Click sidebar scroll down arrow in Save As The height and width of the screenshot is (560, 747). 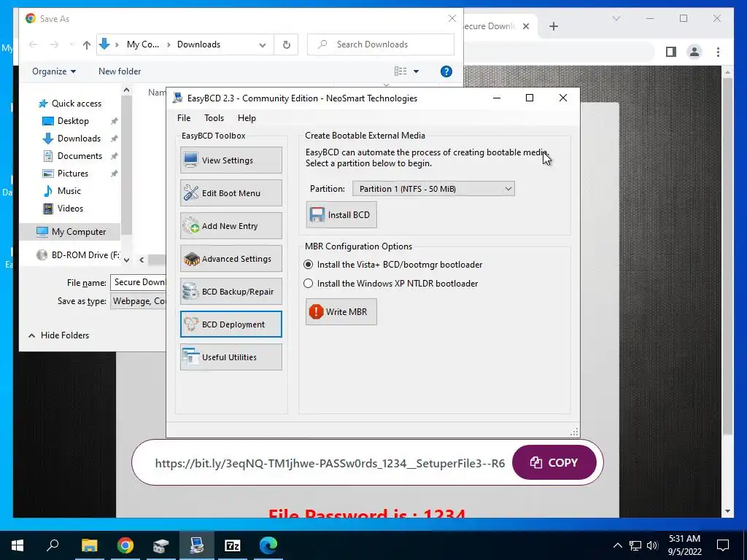126,260
